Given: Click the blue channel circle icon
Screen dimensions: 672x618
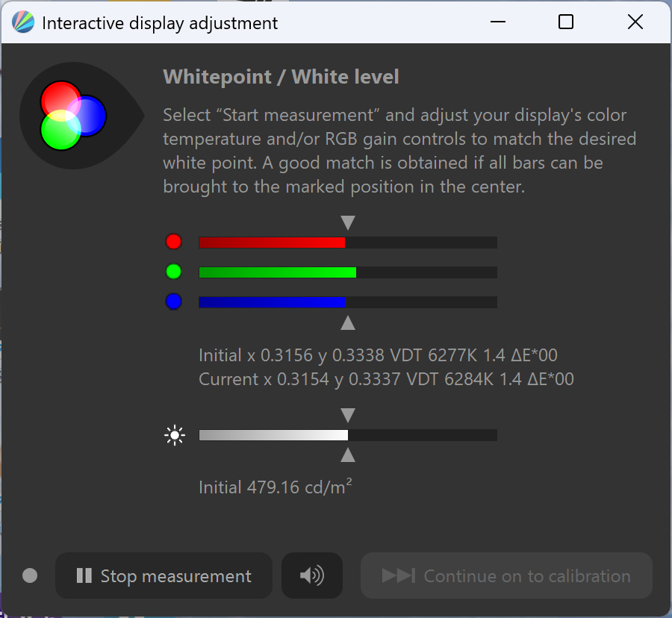Looking at the screenshot, I should (173, 302).
